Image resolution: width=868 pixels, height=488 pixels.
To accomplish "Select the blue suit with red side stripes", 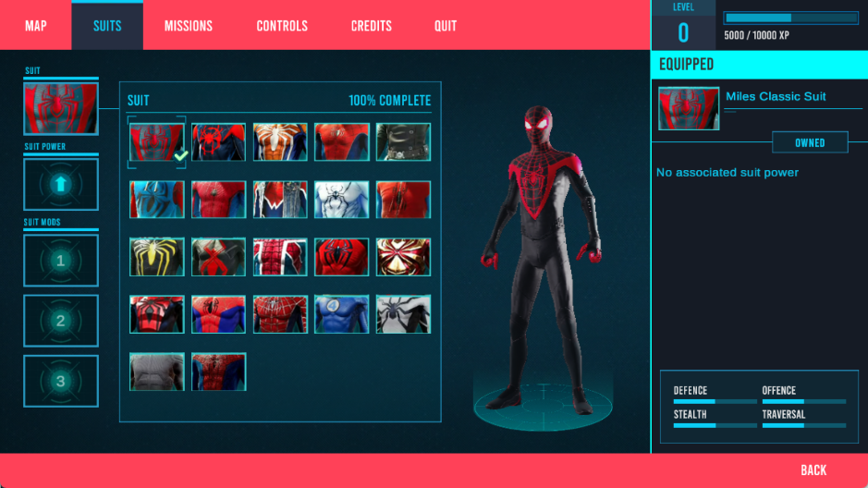I will [156, 200].
